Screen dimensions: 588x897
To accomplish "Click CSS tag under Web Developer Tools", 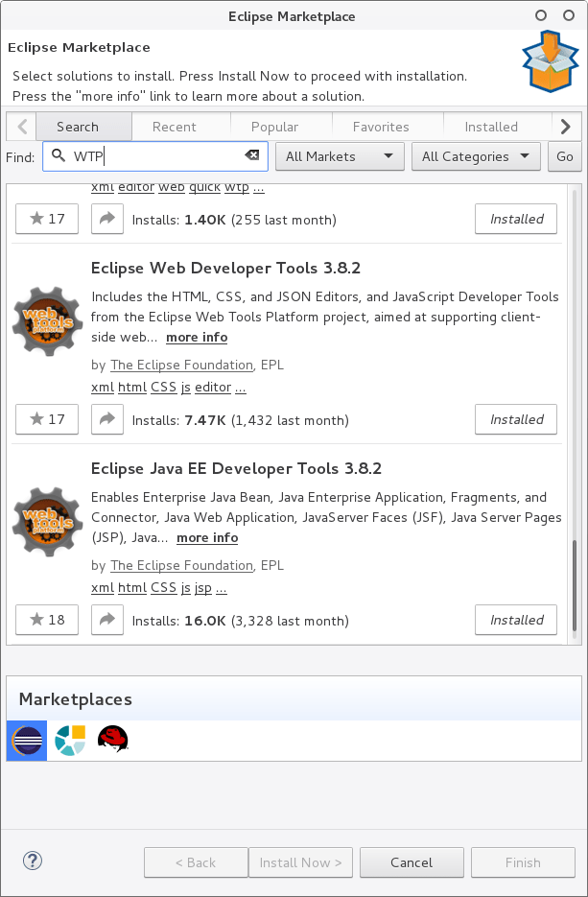I will click(164, 388).
